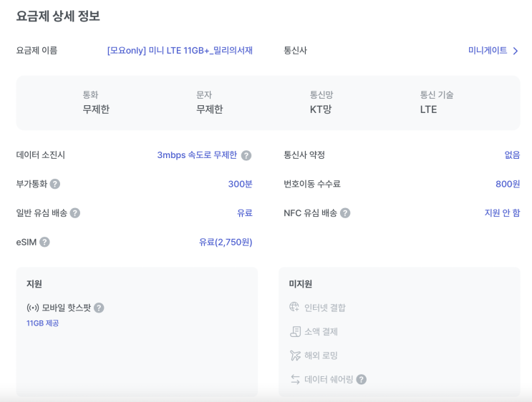Click the 800원 번호이동 수수료 value

[x=508, y=184]
